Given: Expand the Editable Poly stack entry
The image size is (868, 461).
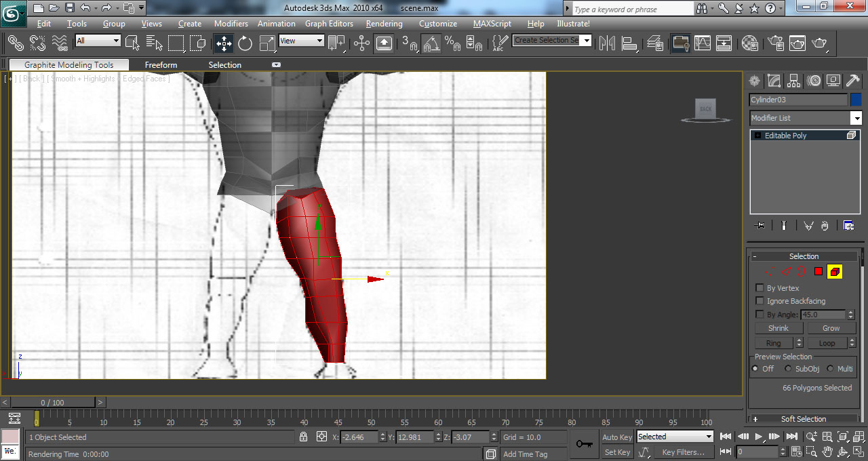Looking at the screenshot, I should coord(757,136).
